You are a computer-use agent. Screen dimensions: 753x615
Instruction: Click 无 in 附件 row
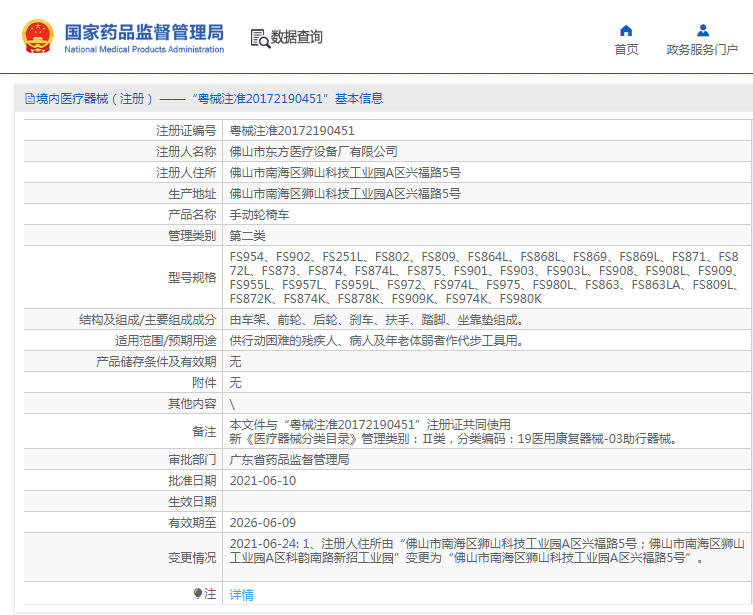pyautogui.click(x=235, y=383)
